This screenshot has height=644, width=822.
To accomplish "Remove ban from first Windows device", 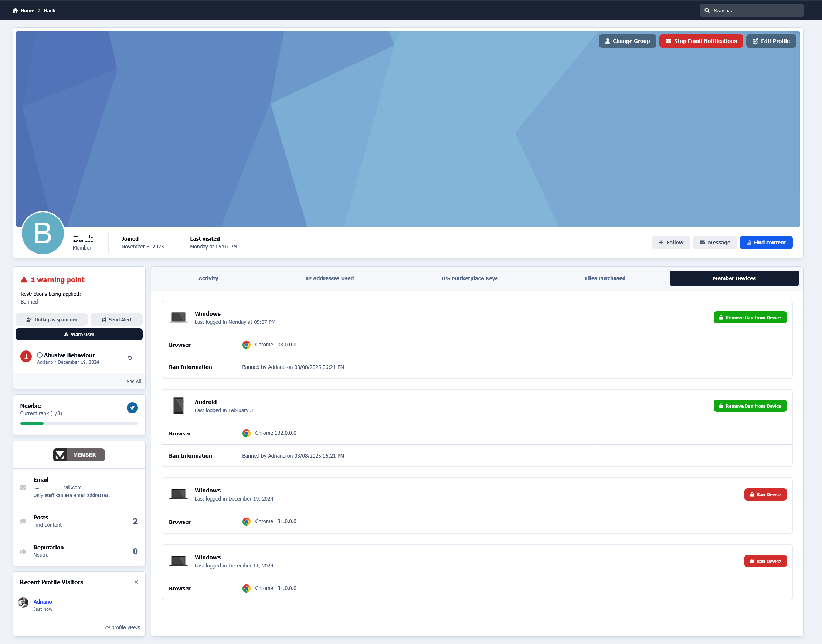I will 750,318.
